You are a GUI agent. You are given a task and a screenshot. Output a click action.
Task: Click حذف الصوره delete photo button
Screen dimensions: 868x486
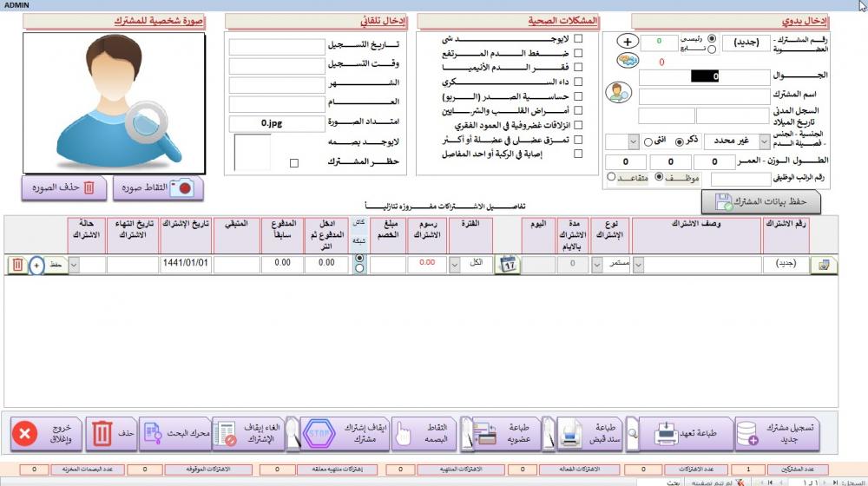(63, 188)
